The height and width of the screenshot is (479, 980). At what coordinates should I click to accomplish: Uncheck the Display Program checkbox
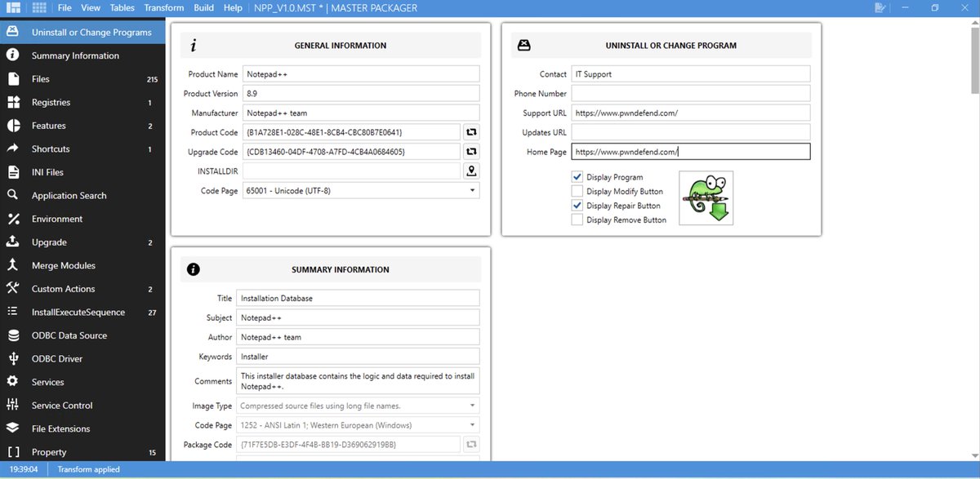[577, 177]
